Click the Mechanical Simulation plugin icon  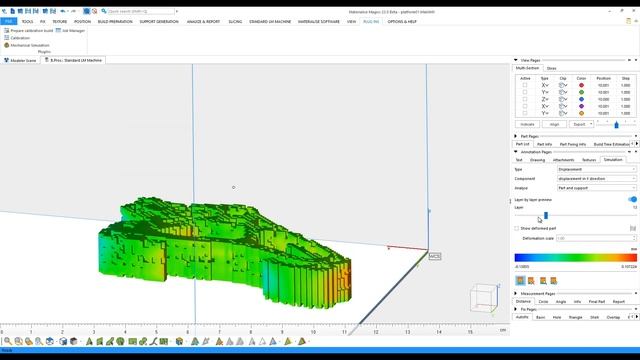tap(7, 45)
